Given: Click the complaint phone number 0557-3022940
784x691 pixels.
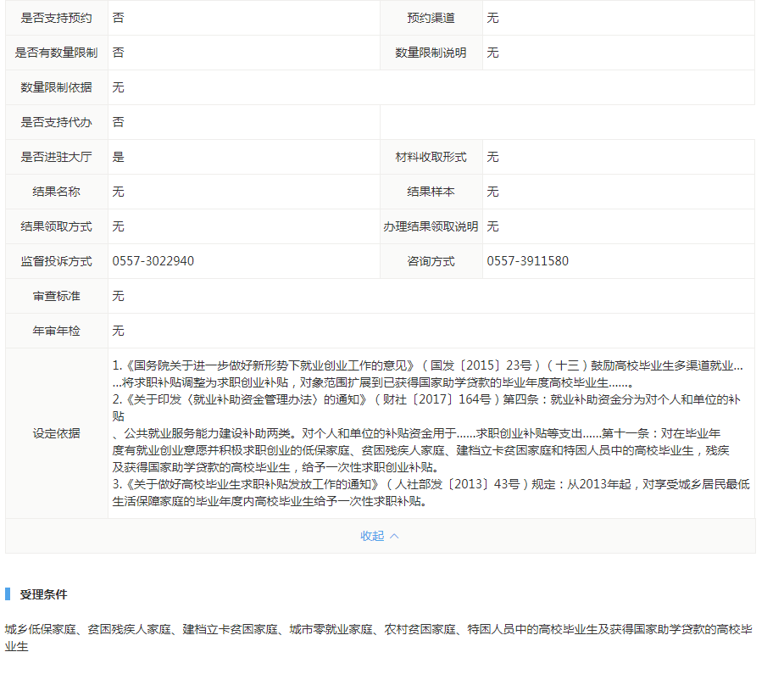Looking at the screenshot, I should [153, 261].
